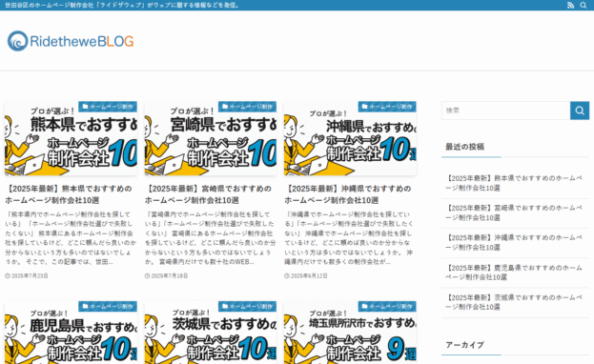The width and height of the screenshot is (594, 364).
Task: Click the RidetheweBLOG logo
Action: point(71,41)
